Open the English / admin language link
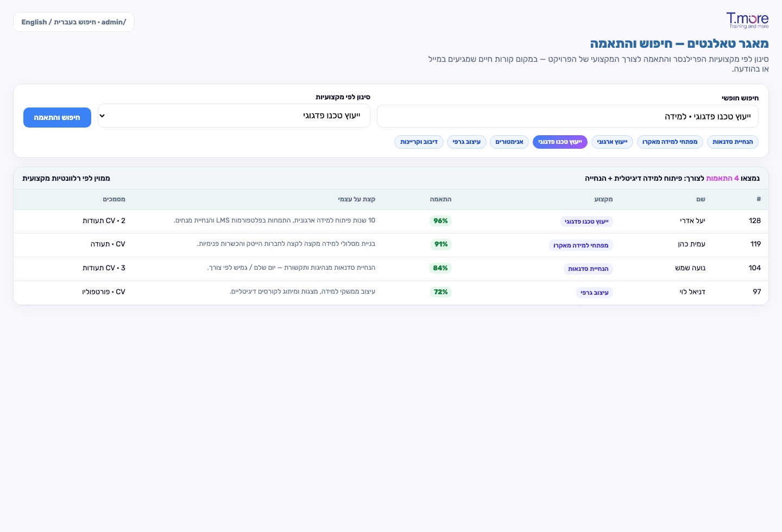Image resolution: width=782 pixels, height=532 pixels. (x=74, y=22)
